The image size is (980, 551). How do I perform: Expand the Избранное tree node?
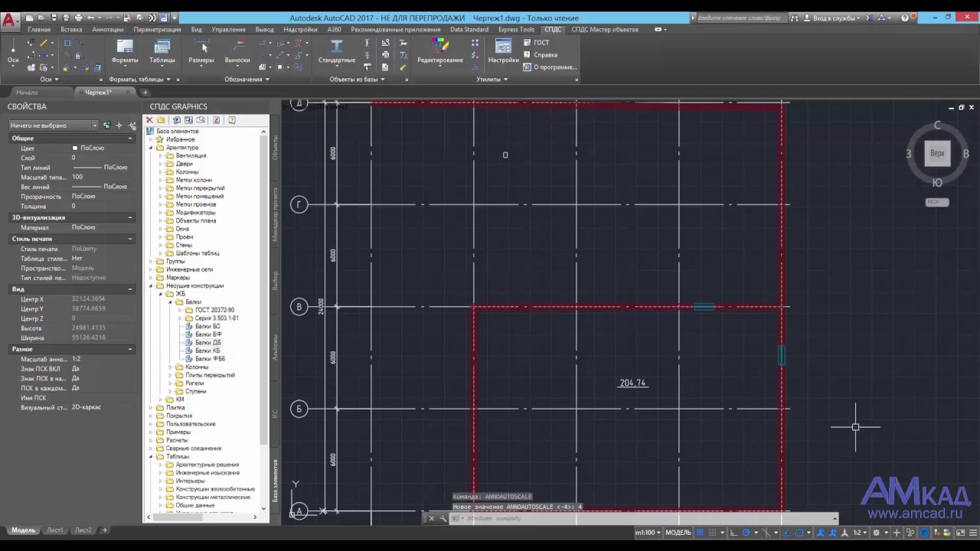coord(151,139)
